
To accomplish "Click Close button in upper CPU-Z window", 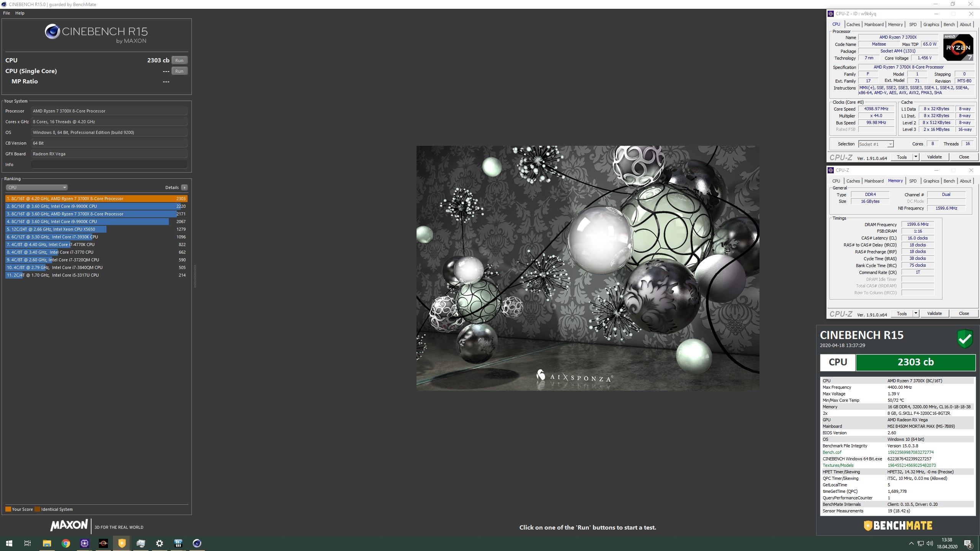I will [x=964, y=157].
